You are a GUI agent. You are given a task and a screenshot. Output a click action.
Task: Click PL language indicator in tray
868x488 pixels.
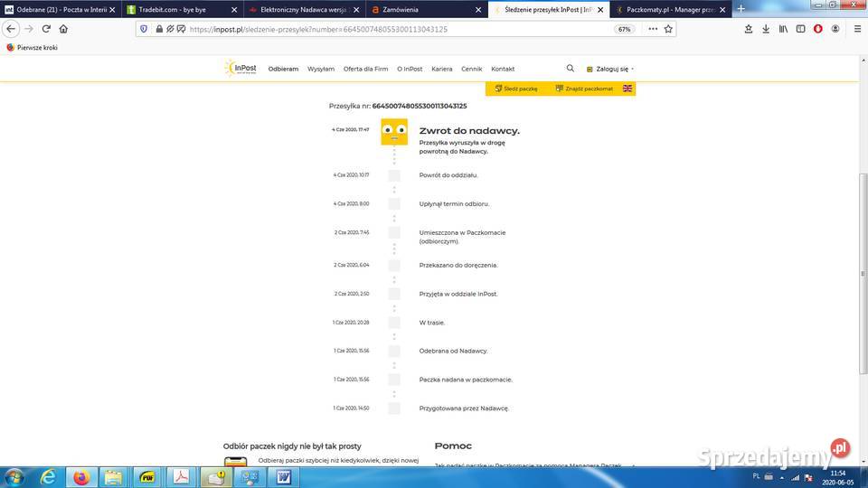[756, 476]
